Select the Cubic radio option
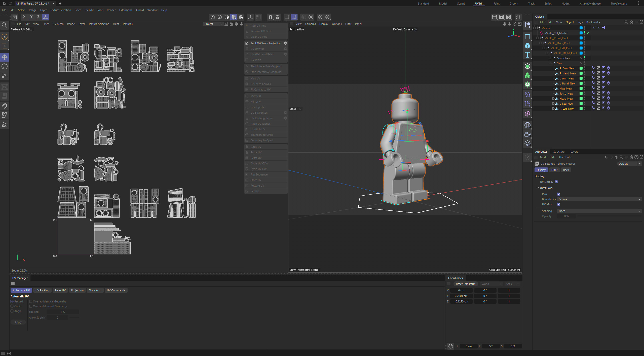Viewport: 644px width, 356px height. [x=12, y=306]
